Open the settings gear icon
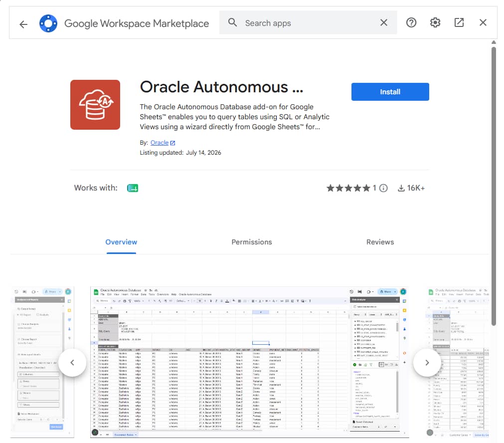The height and width of the screenshot is (443, 504). [435, 22]
